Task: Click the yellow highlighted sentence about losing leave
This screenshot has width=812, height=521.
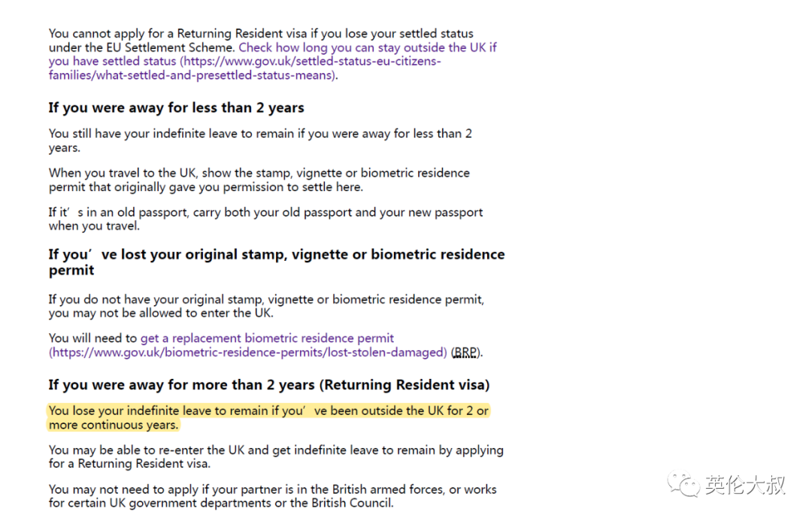Action: pyautogui.click(x=268, y=417)
